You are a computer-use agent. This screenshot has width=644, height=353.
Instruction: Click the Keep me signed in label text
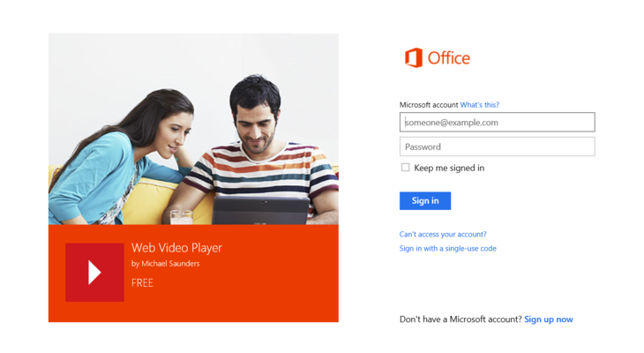[449, 168]
